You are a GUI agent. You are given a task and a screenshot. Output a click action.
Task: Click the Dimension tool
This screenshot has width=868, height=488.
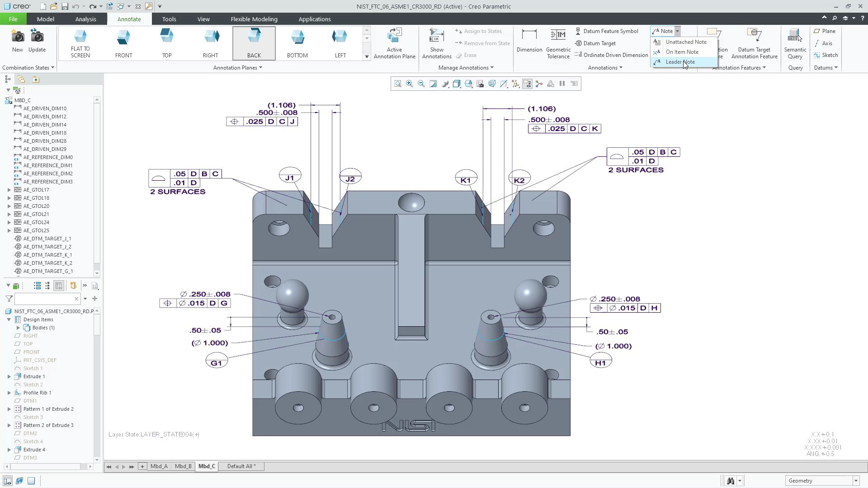tap(529, 41)
